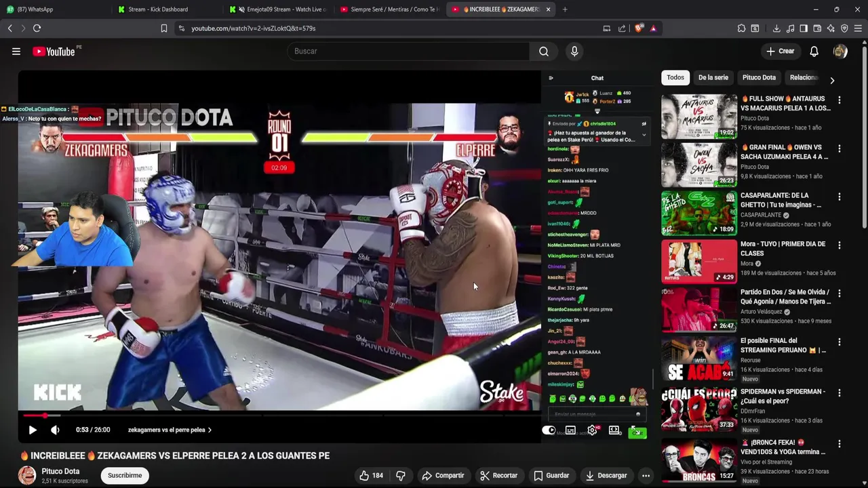Toggle the autoplay switch in player
Viewport: 868px width, 488px height.
(x=549, y=430)
